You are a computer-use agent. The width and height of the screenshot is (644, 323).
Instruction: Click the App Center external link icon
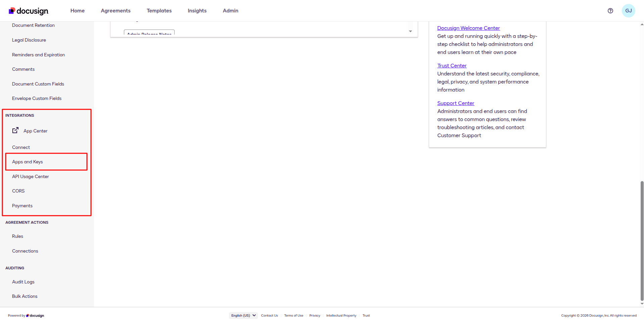pos(15,130)
